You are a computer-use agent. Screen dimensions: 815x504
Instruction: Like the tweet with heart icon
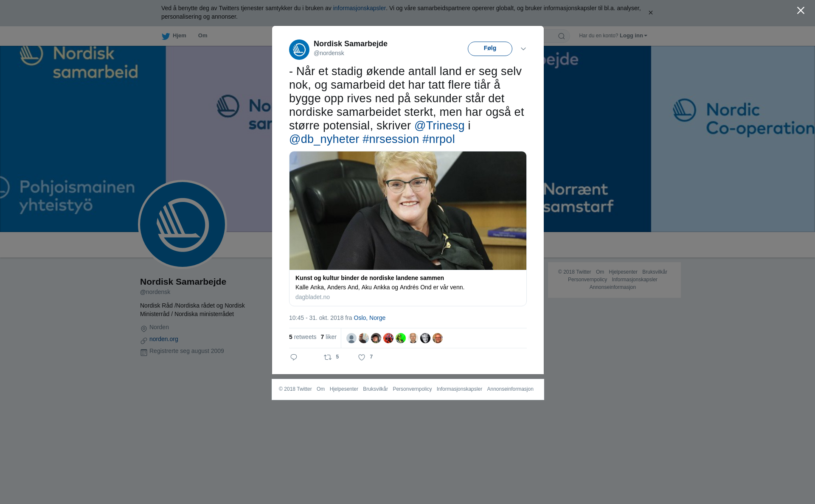click(362, 357)
